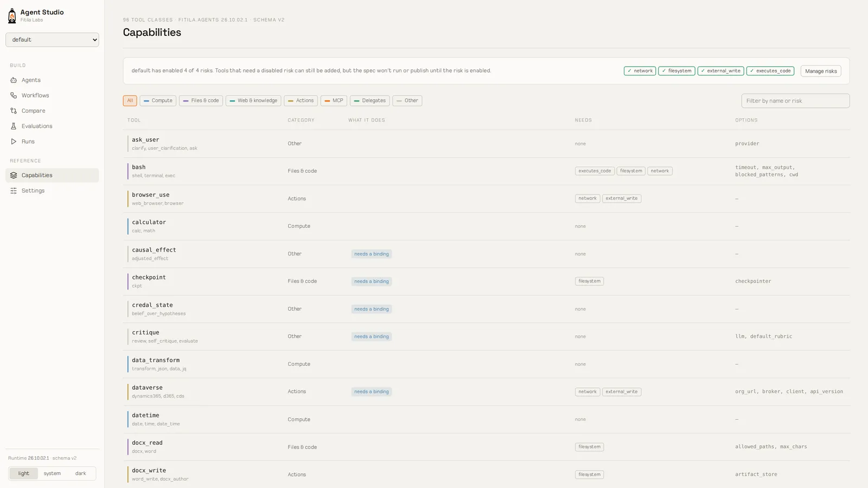Filter by MCP category

[x=334, y=101]
